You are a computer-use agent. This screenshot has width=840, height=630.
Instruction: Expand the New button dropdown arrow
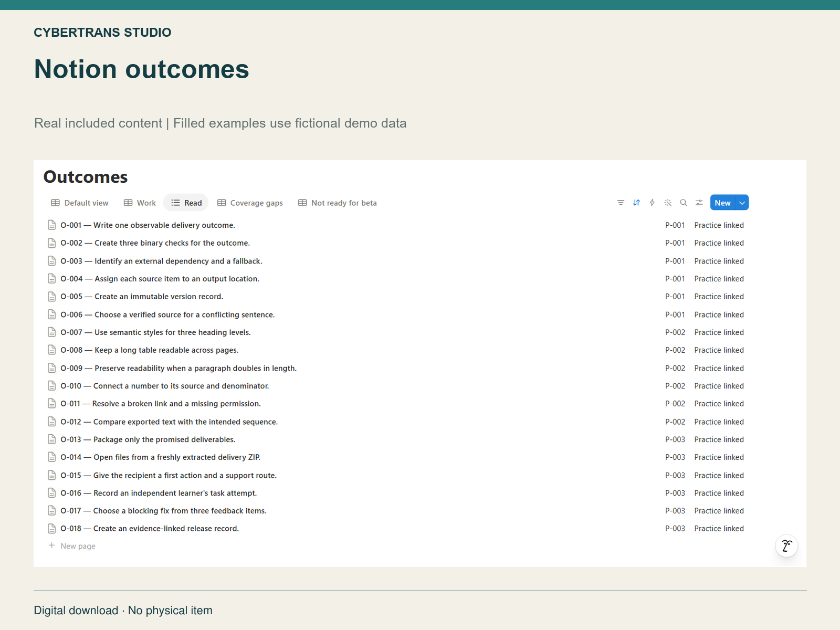742,203
